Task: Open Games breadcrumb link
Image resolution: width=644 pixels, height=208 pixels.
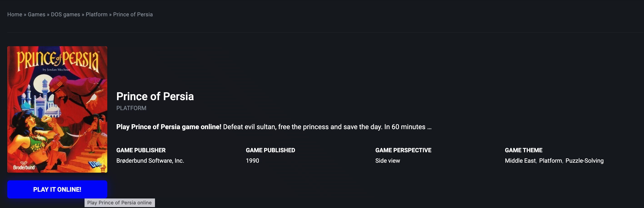Action: [37, 15]
